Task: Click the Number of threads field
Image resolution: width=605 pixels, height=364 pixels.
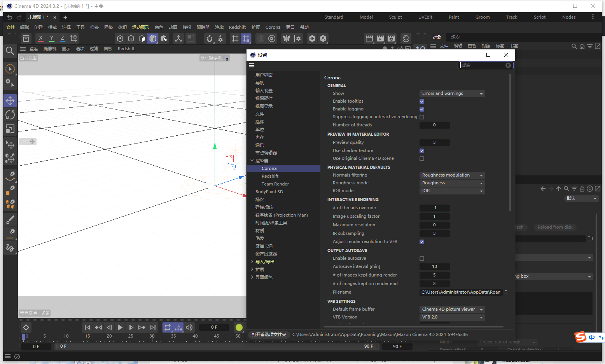Action: tap(435, 125)
